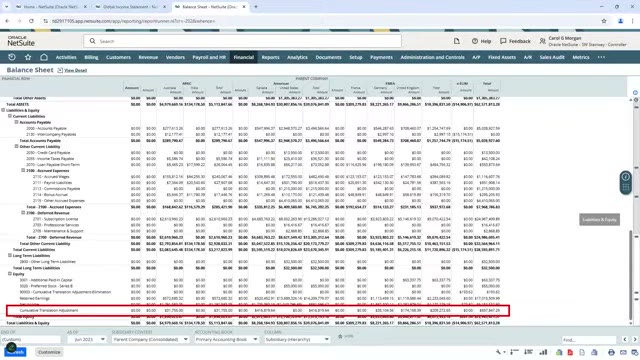Open the Reports menu

pyautogui.click(x=270, y=57)
